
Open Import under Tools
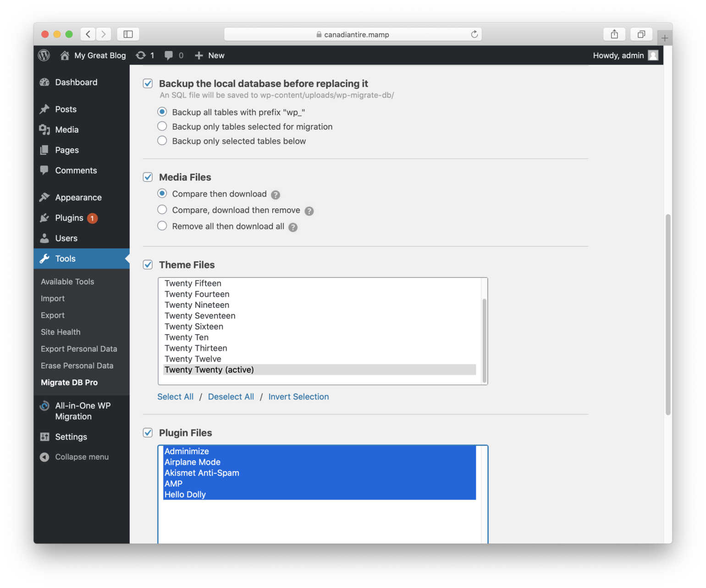[x=53, y=299]
